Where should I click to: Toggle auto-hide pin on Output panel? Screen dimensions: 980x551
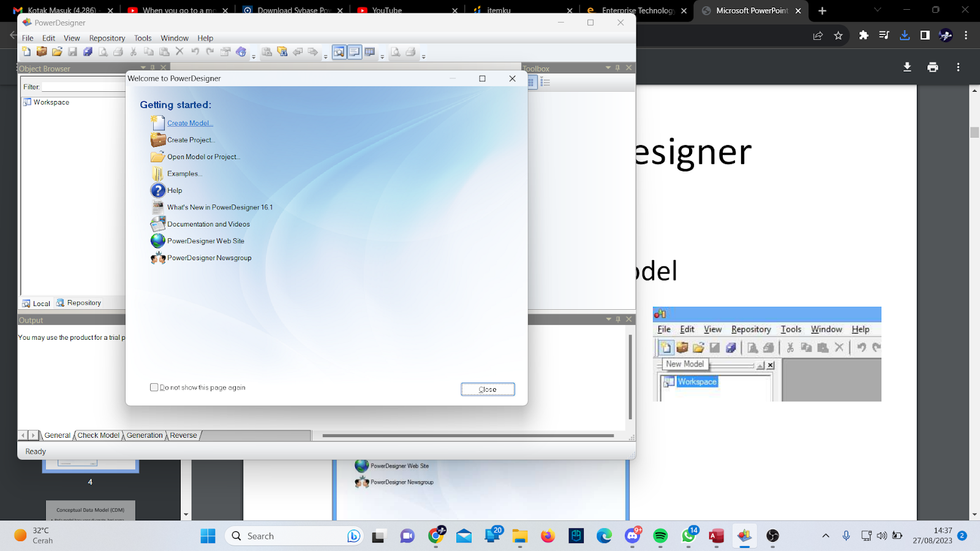[x=618, y=319]
